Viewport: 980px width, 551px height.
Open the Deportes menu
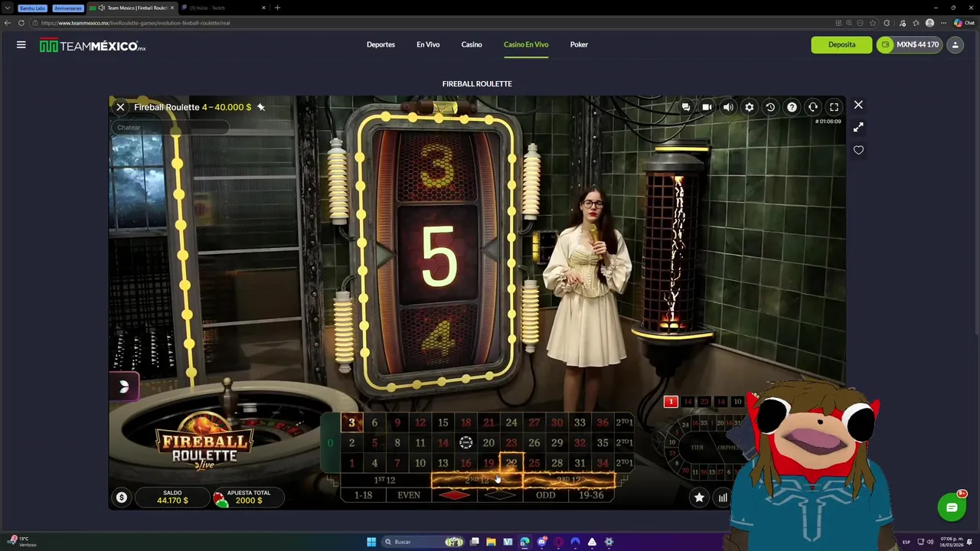pos(381,44)
